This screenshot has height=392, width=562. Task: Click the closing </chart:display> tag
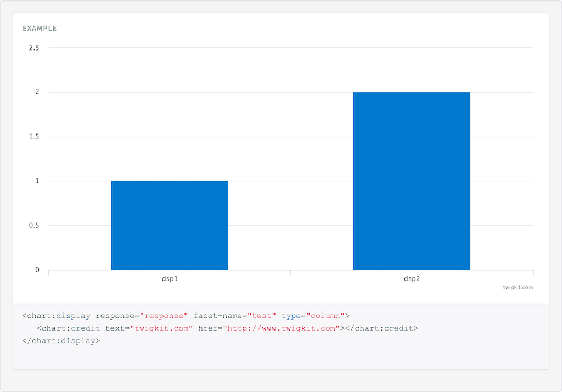[x=61, y=341]
